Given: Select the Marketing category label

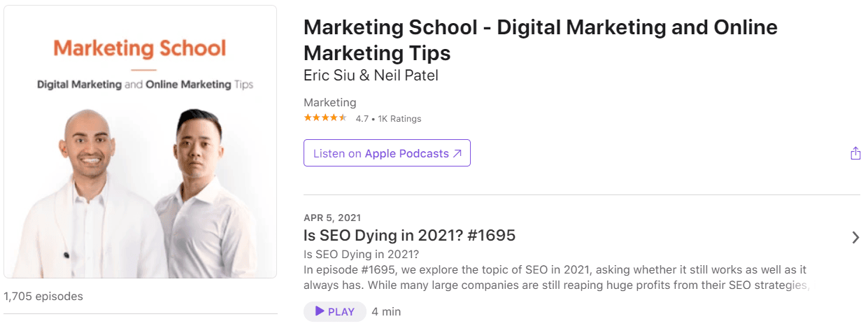Looking at the screenshot, I should 329,102.
